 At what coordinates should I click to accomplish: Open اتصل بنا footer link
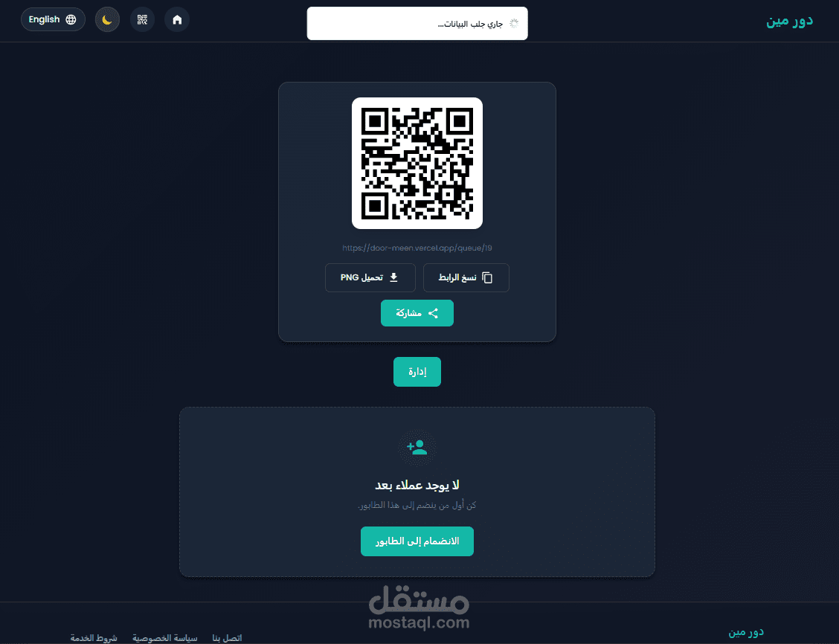tap(227, 637)
